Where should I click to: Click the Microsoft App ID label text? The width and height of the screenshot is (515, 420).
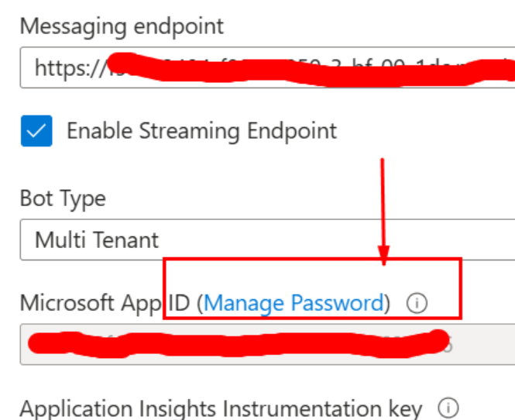105,303
